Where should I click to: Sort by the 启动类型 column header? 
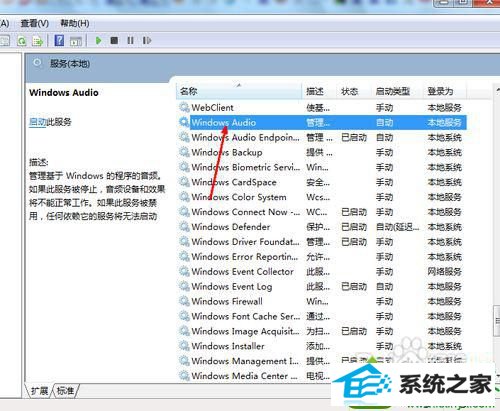pos(397,91)
